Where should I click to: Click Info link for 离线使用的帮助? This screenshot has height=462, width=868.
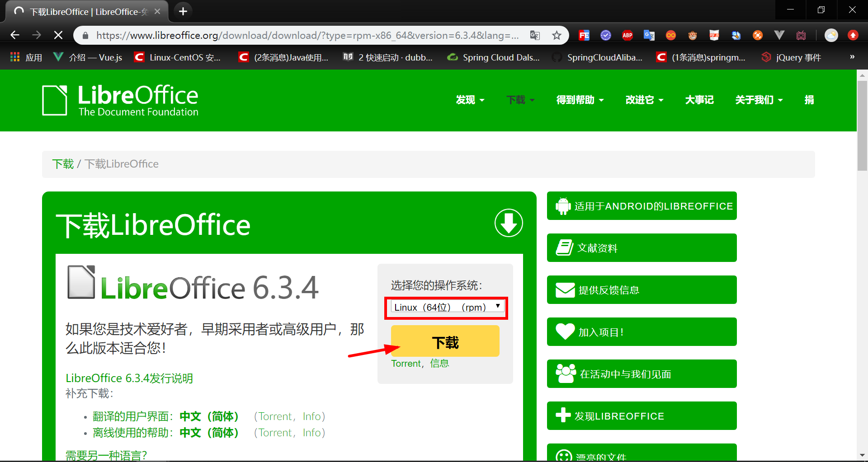click(x=312, y=433)
